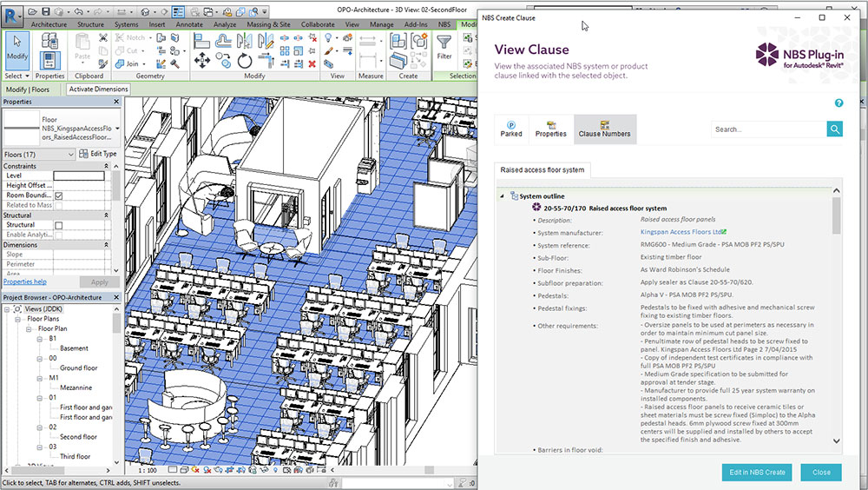
Task: Open Kingspan Access Floors Ltd link
Action: click(x=681, y=232)
